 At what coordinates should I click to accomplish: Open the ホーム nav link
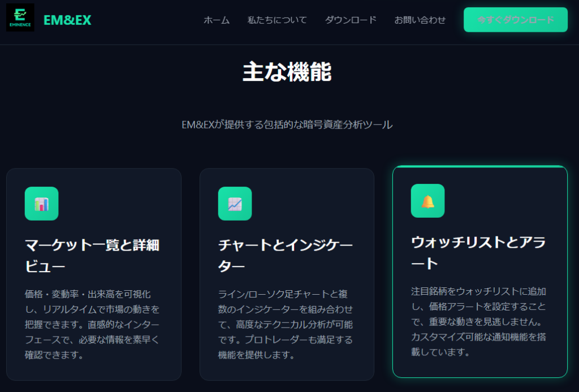point(217,20)
